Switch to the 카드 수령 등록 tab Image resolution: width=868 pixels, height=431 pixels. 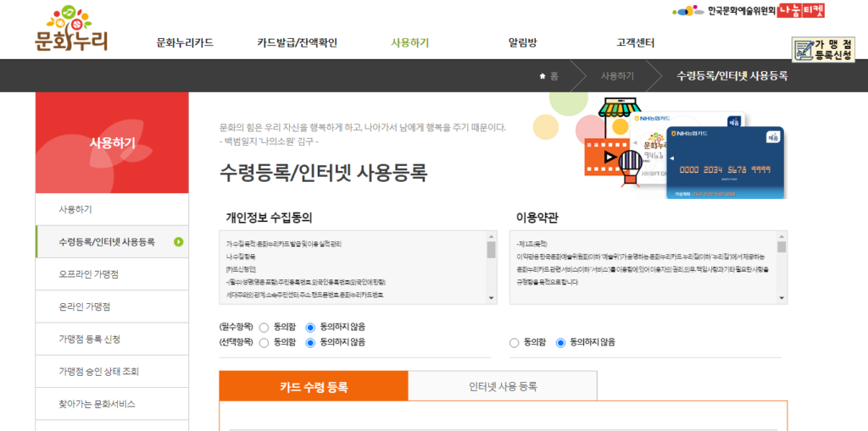314,386
